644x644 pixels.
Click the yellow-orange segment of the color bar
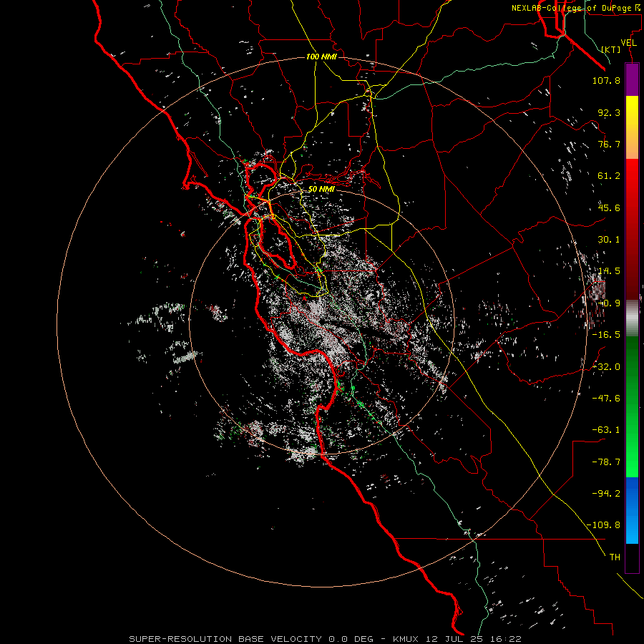[632, 127]
